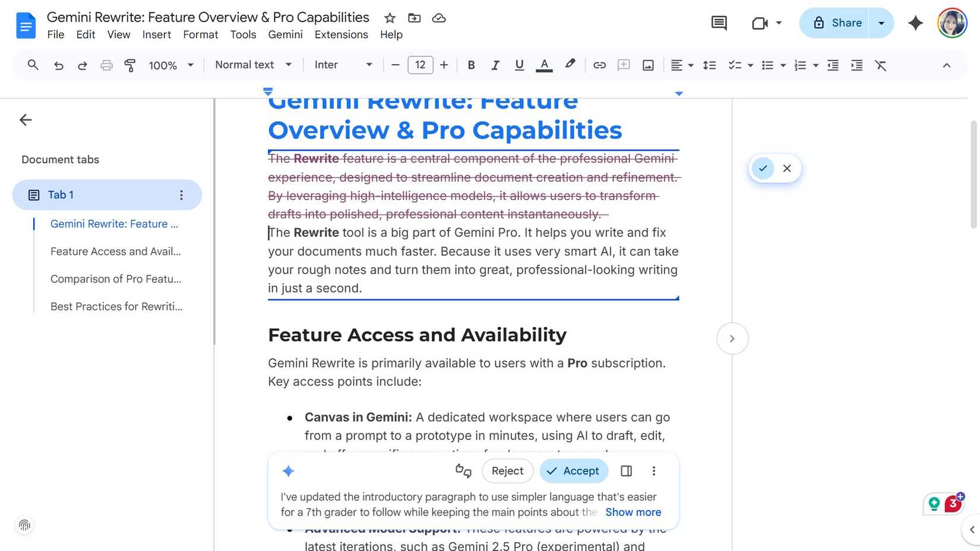Click the insert image icon
This screenshot has width=980, height=551.
pyautogui.click(x=648, y=65)
